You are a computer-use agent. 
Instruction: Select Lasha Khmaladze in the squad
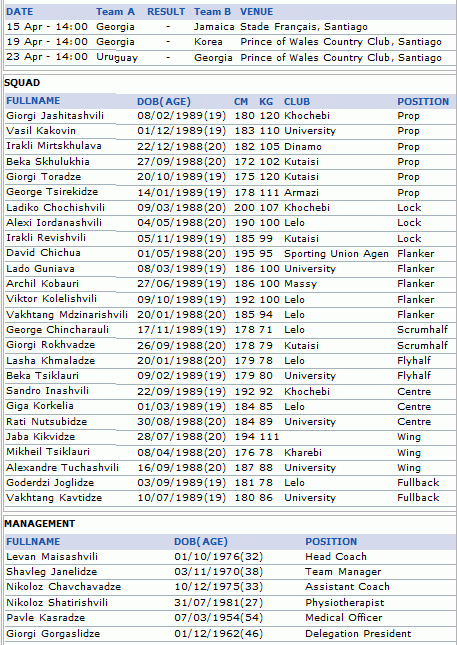51,361
